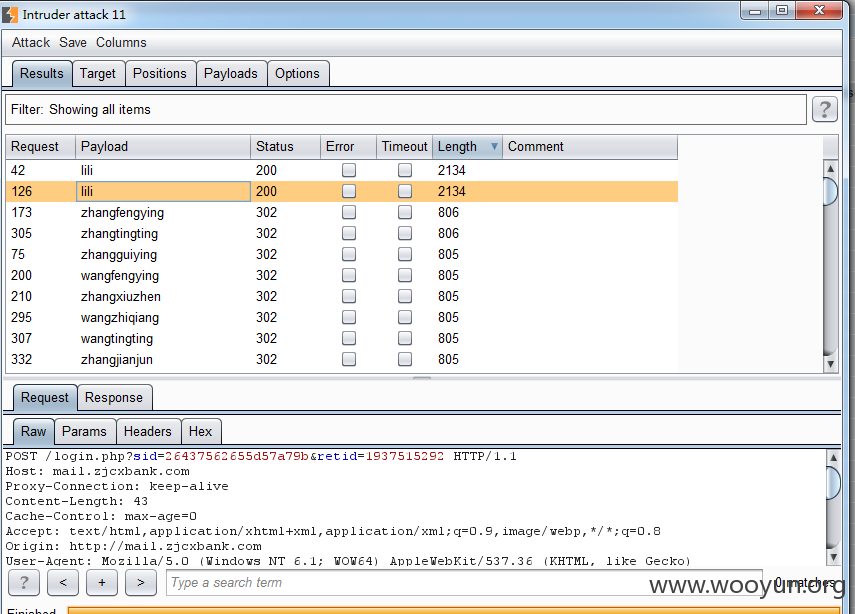
Task: Sort by Status column header
Action: tap(285, 147)
